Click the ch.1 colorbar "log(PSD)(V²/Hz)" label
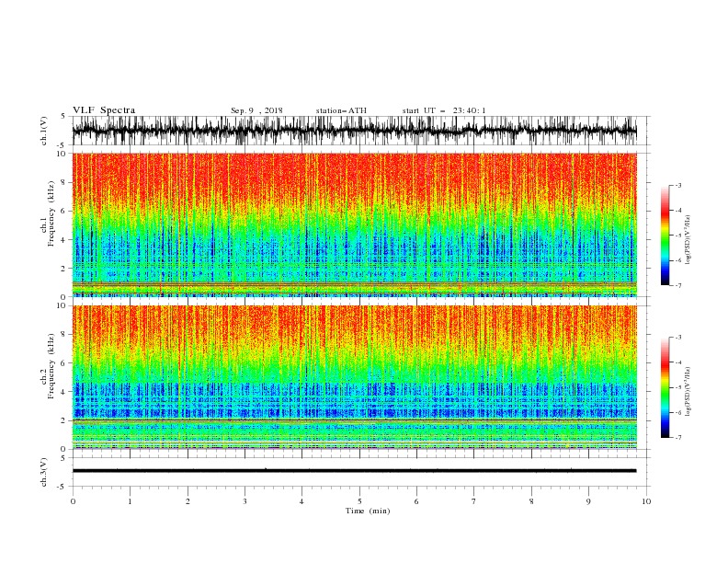The image size is (728, 563). (688, 240)
